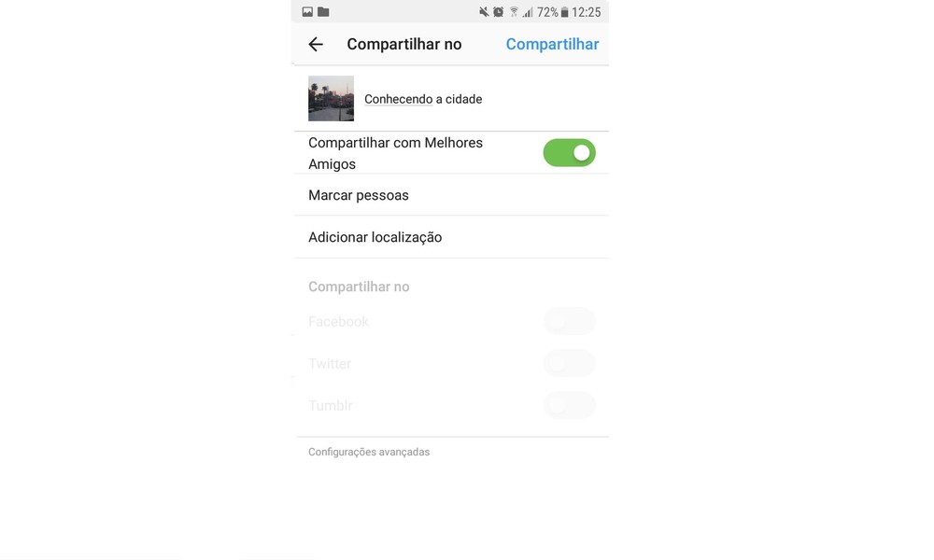Image resolution: width=934 pixels, height=560 pixels.
Task: Open Configurações avançadas
Action: [369, 453]
